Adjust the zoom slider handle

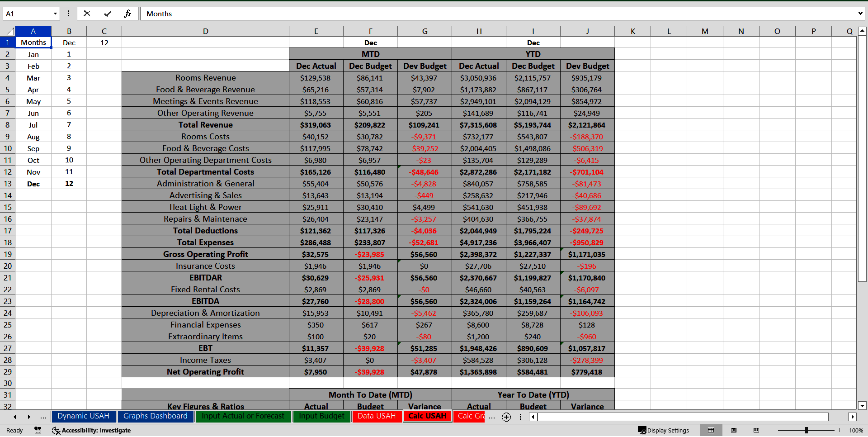pos(806,430)
